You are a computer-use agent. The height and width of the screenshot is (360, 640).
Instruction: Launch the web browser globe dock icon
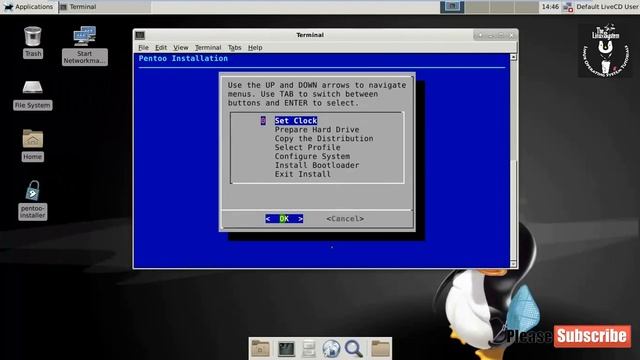point(331,349)
